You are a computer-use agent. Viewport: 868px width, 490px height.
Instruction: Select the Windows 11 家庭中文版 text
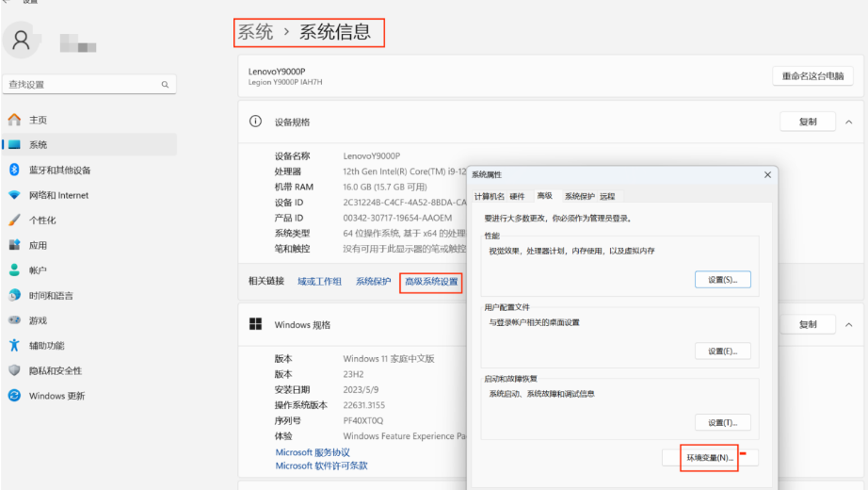coord(389,359)
